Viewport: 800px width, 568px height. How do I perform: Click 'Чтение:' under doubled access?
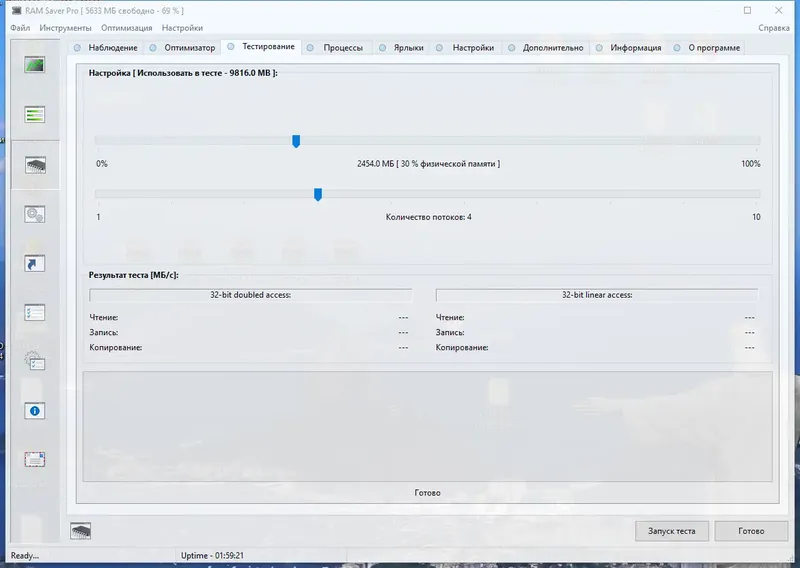click(104, 317)
